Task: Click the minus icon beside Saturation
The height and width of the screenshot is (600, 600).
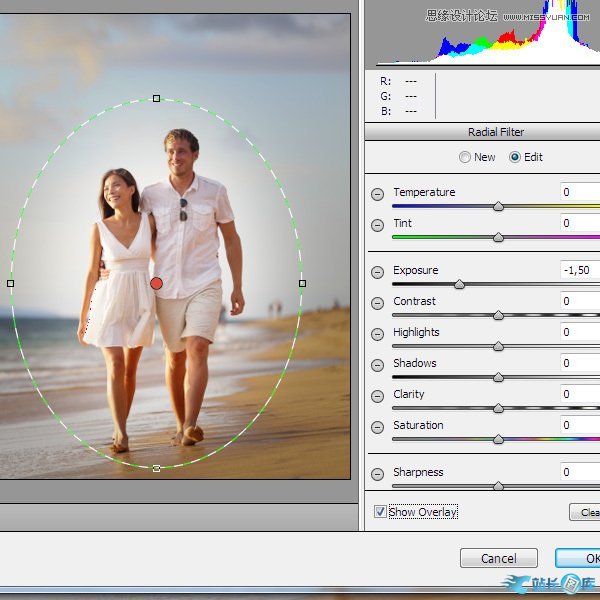Action: pyautogui.click(x=377, y=427)
